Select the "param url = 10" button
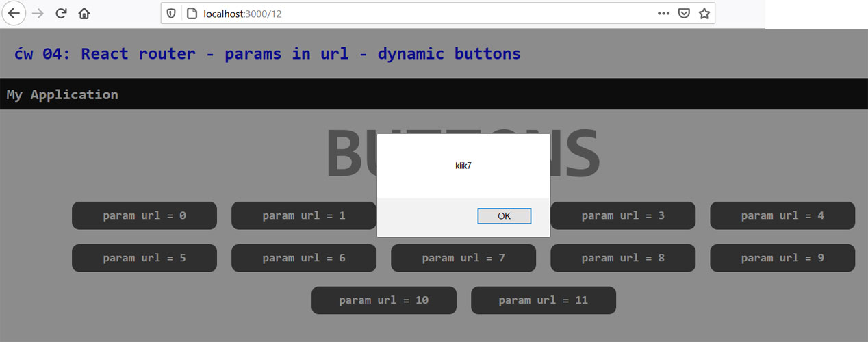868x342 pixels. [x=384, y=300]
